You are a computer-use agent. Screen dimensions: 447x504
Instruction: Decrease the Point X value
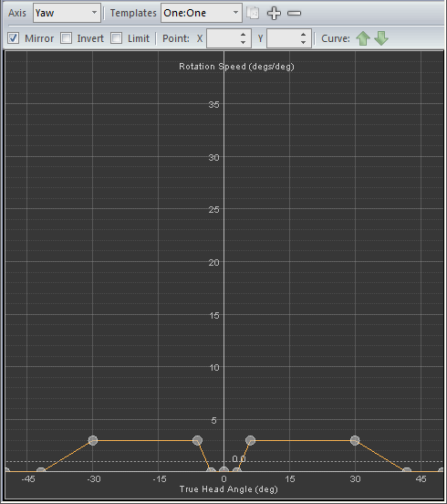click(243, 43)
